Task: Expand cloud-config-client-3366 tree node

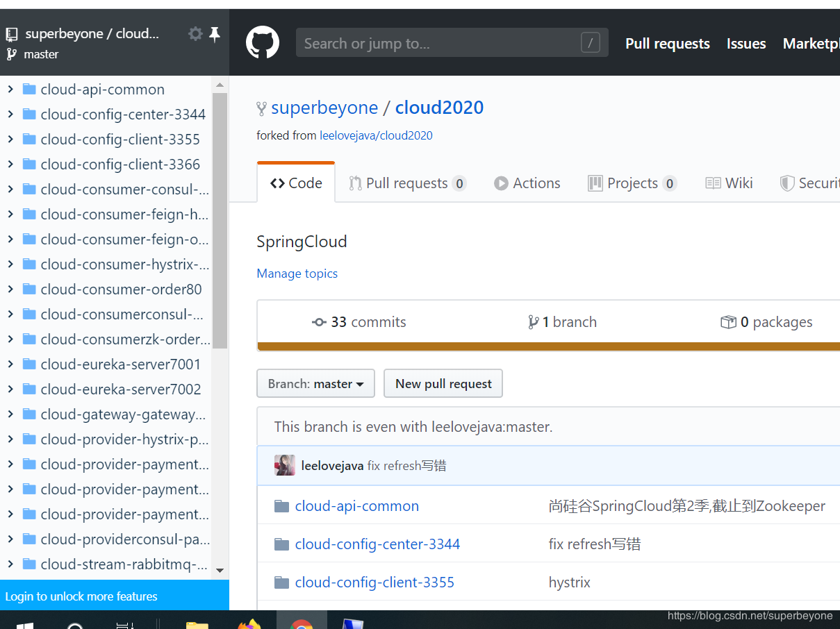Action: pos(10,164)
